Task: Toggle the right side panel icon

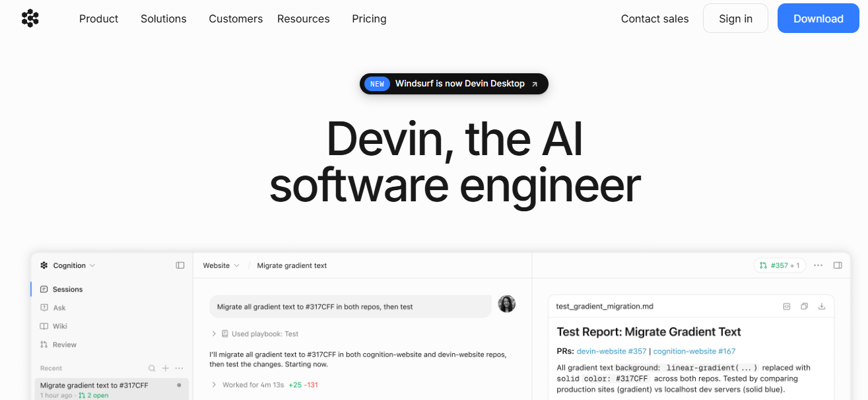Action: pos(838,265)
